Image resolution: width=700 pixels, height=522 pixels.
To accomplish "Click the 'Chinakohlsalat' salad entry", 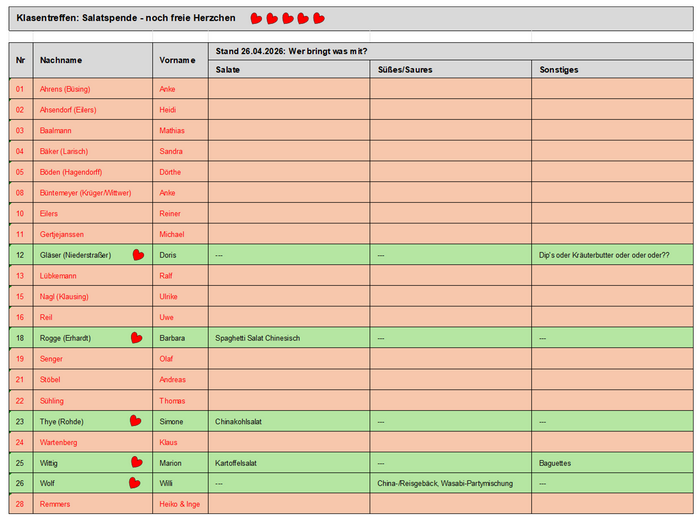I will (x=238, y=422).
